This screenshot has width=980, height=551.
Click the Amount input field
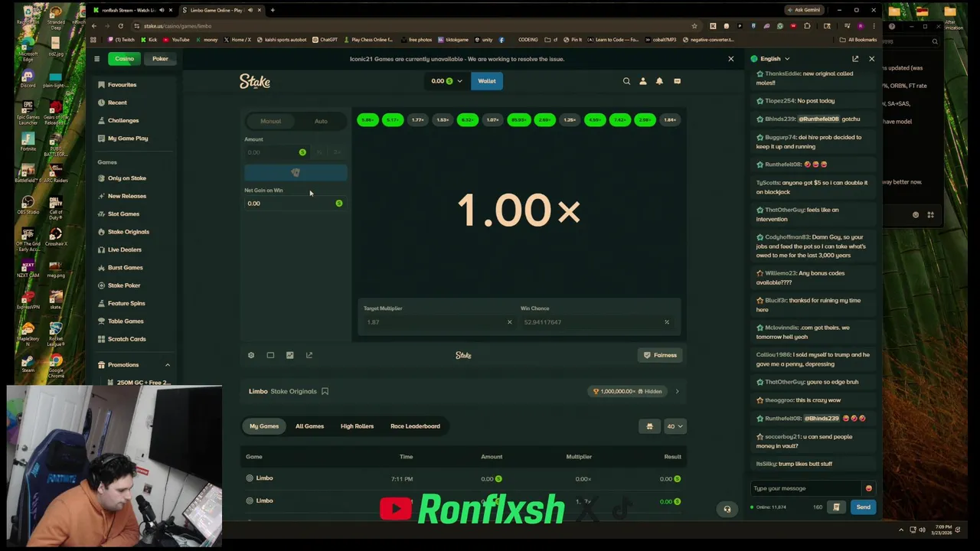pyautogui.click(x=276, y=152)
